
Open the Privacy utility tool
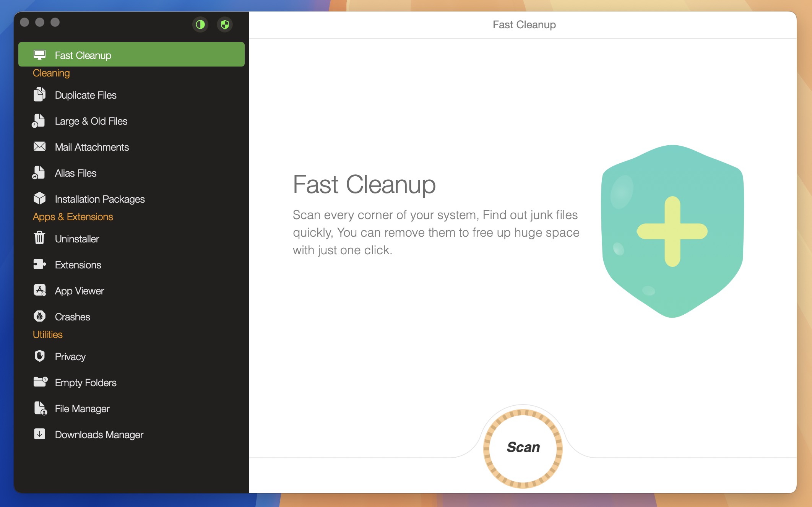pyautogui.click(x=70, y=356)
